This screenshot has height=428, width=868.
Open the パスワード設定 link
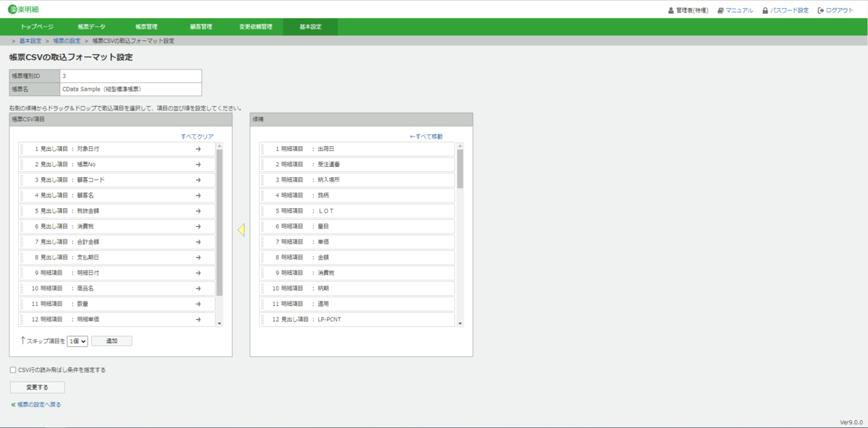click(785, 10)
